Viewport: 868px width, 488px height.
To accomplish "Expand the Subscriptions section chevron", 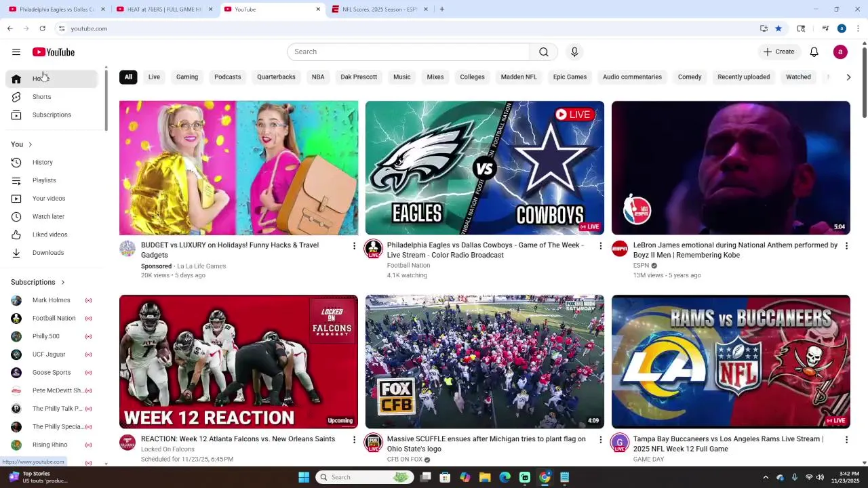I will tap(62, 283).
